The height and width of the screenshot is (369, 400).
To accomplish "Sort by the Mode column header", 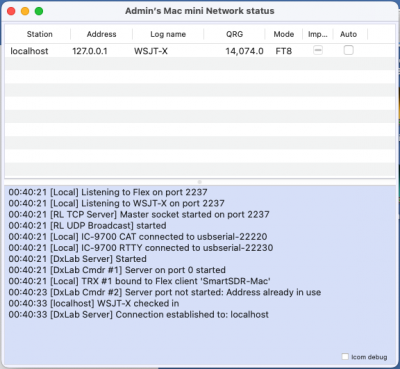I will tap(284, 34).
